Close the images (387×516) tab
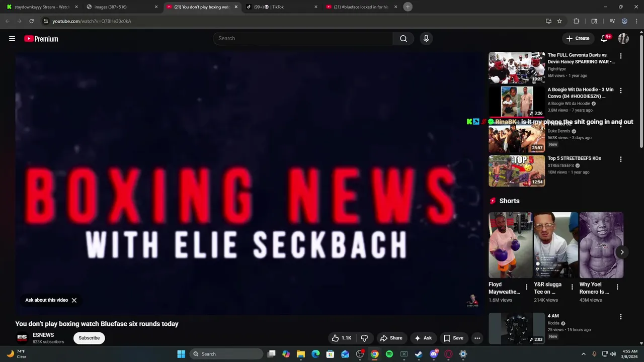 [156, 7]
